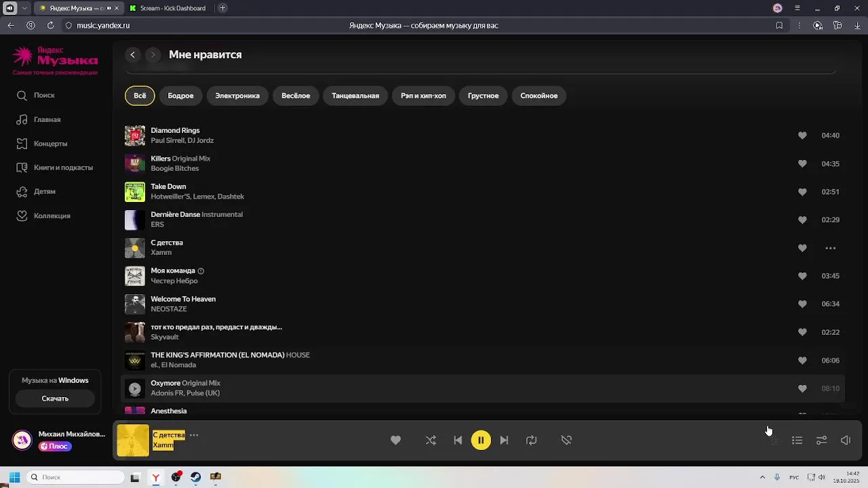Image resolution: width=868 pixels, height=488 pixels.
Task: Open a new browser tab
Action: pyautogui.click(x=222, y=8)
